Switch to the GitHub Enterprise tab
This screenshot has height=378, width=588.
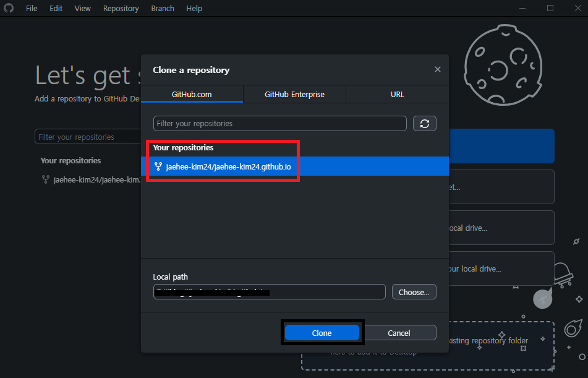coord(294,94)
